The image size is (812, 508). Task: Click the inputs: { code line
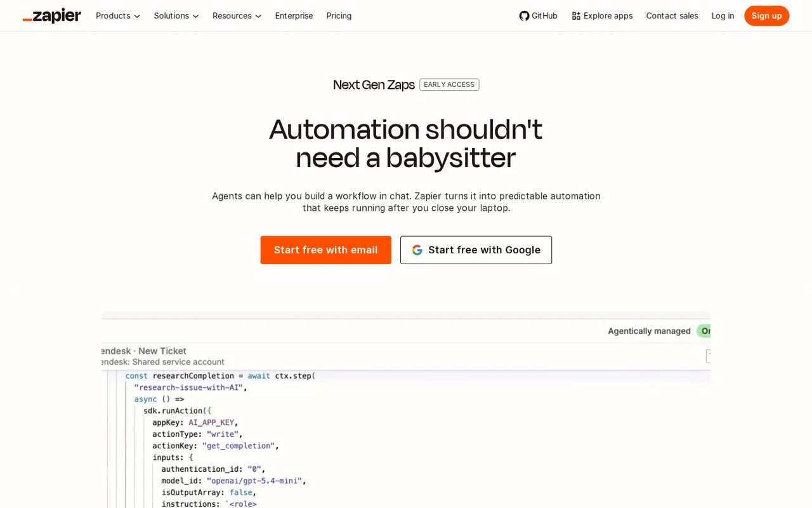(173, 457)
